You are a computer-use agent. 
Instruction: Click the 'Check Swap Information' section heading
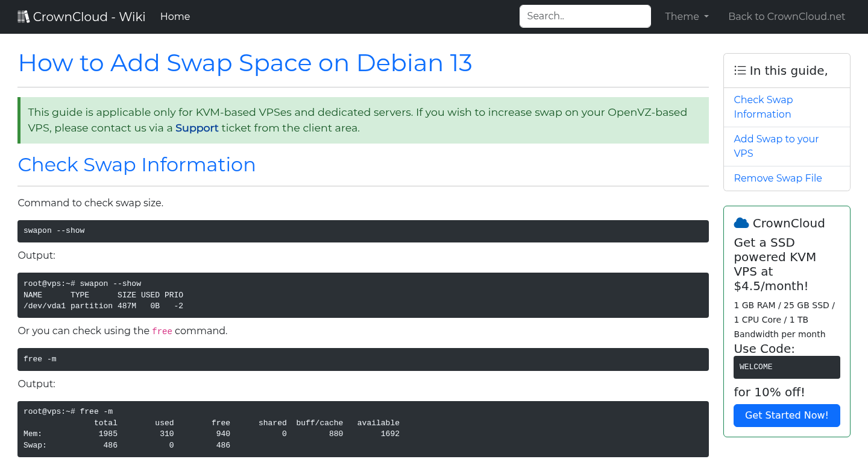(137, 165)
